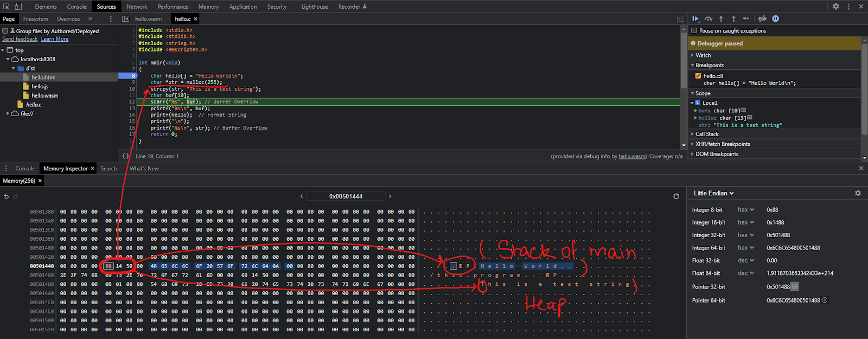
Task: Open DevTools settings gear
Action: click(835, 7)
